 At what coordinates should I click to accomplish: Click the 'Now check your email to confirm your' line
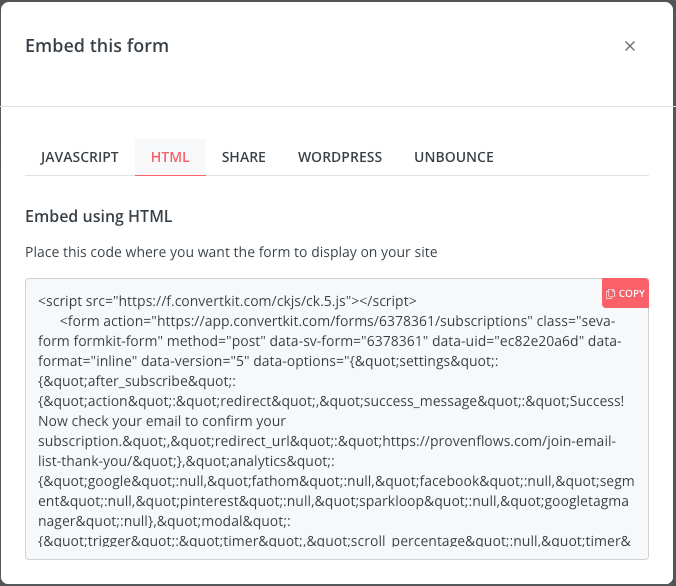click(x=162, y=421)
